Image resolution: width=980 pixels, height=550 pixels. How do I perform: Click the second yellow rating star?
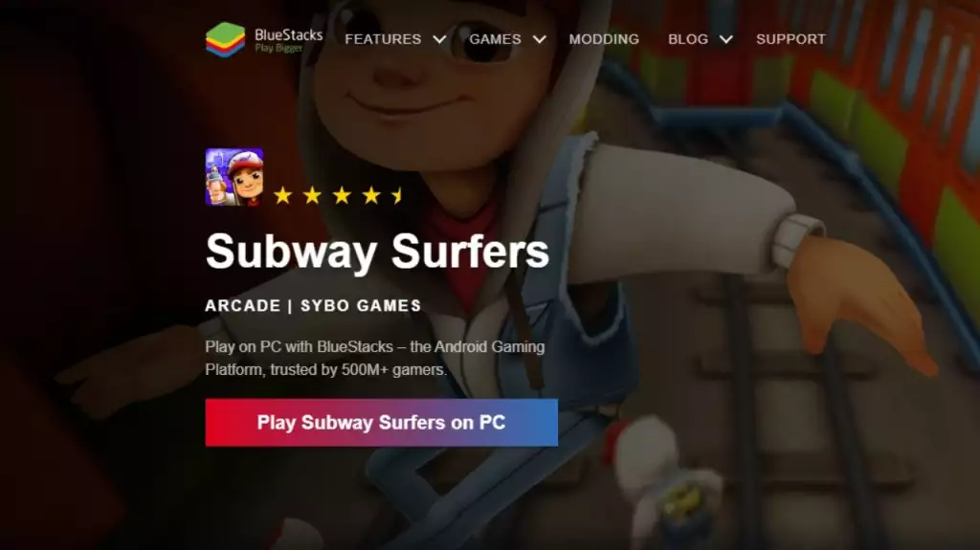313,196
